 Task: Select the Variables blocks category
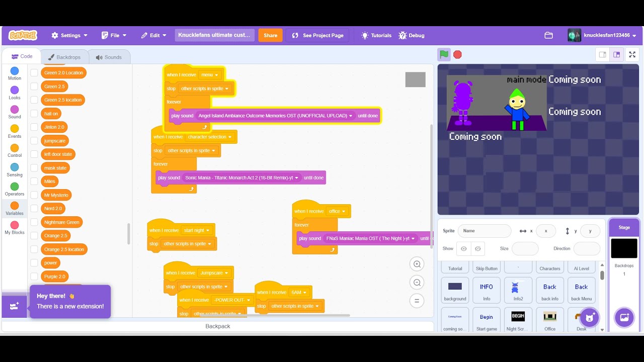click(x=15, y=209)
